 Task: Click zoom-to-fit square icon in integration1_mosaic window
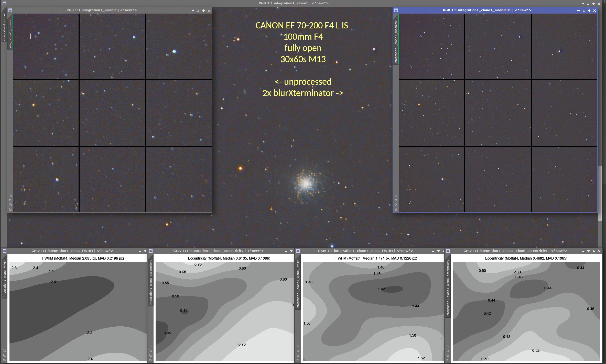[10, 200]
